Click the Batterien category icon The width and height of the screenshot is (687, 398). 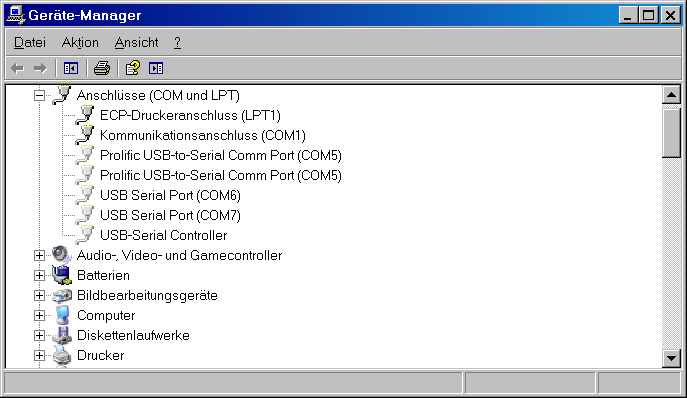tap(62, 275)
